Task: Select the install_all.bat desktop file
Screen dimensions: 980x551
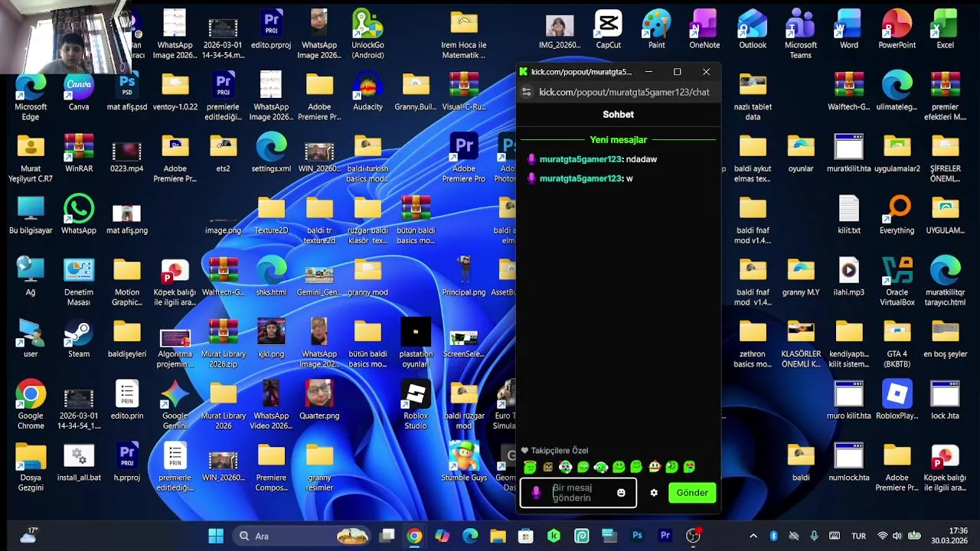Action: pyautogui.click(x=79, y=462)
